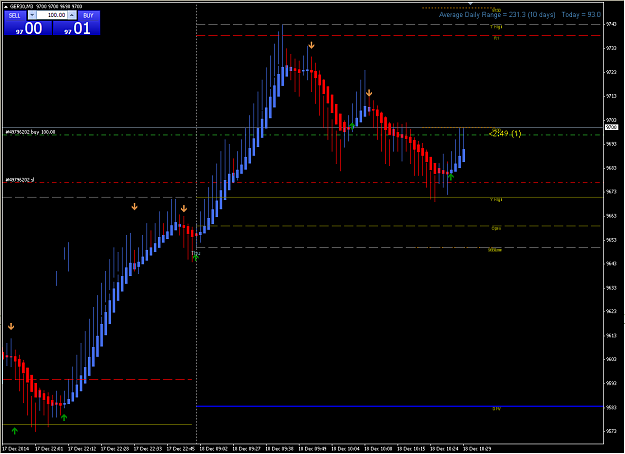Click the 100.00 volume input field
The width and height of the screenshot is (625, 454).
coord(52,15)
